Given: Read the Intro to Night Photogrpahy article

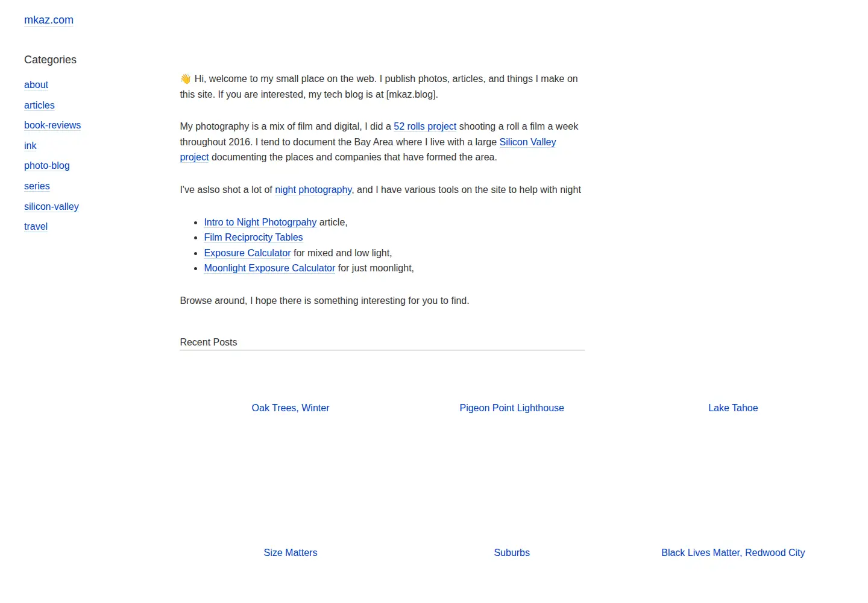Looking at the screenshot, I should (260, 223).
